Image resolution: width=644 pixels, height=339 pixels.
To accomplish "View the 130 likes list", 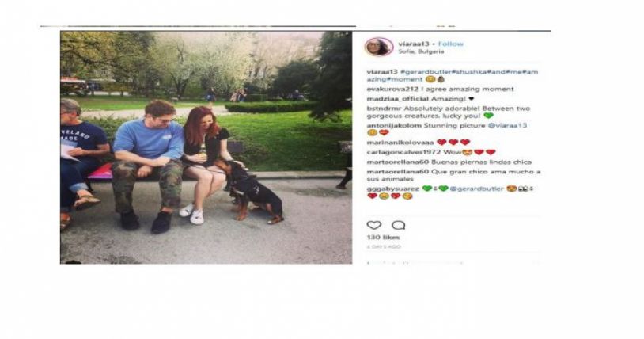I will [x=383, y=238].
